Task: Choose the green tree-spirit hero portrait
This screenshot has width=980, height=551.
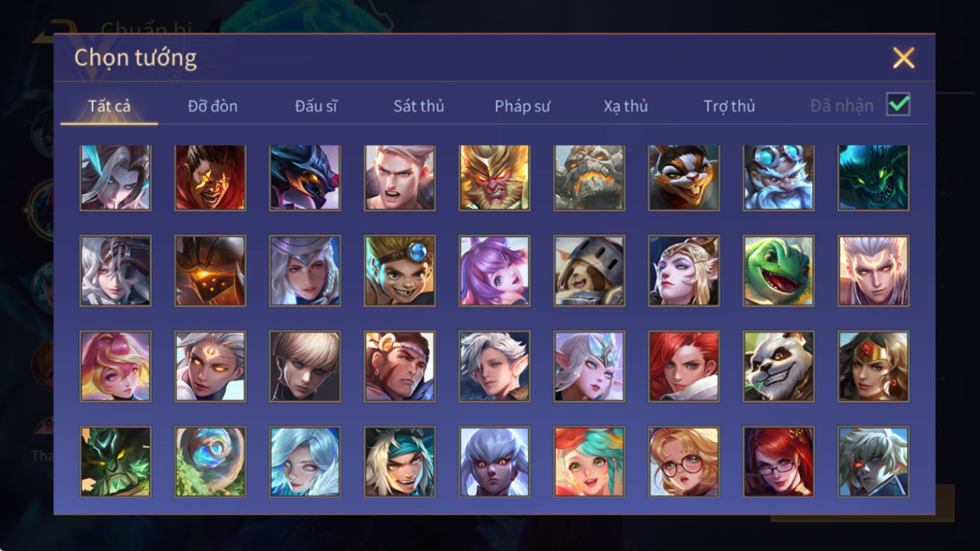Action: [x=116, y=462]
